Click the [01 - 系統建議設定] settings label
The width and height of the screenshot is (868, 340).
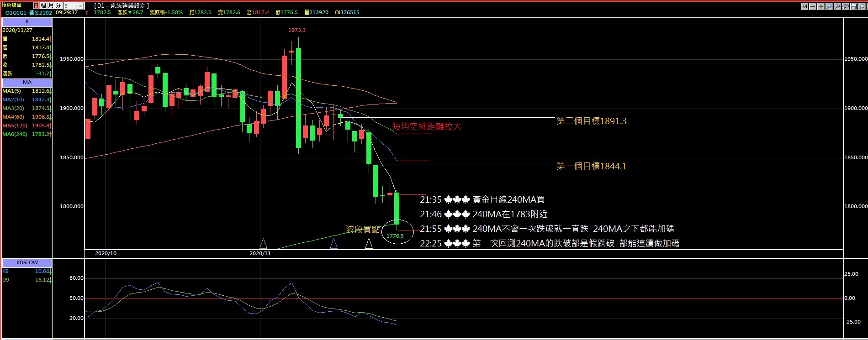click(122, 5)
